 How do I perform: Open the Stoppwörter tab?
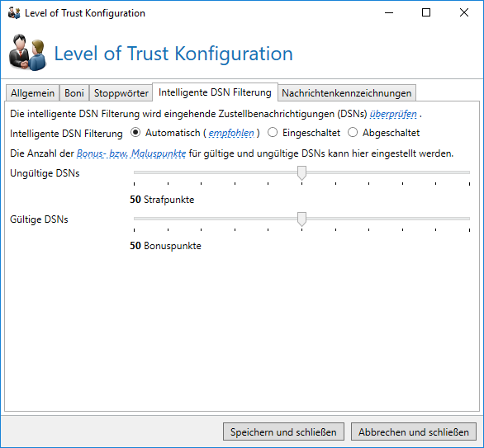[x=121, y=92]
